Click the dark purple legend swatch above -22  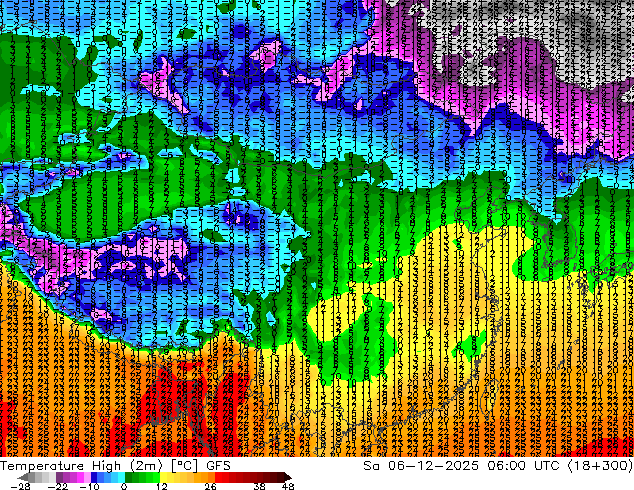point(59,477)
